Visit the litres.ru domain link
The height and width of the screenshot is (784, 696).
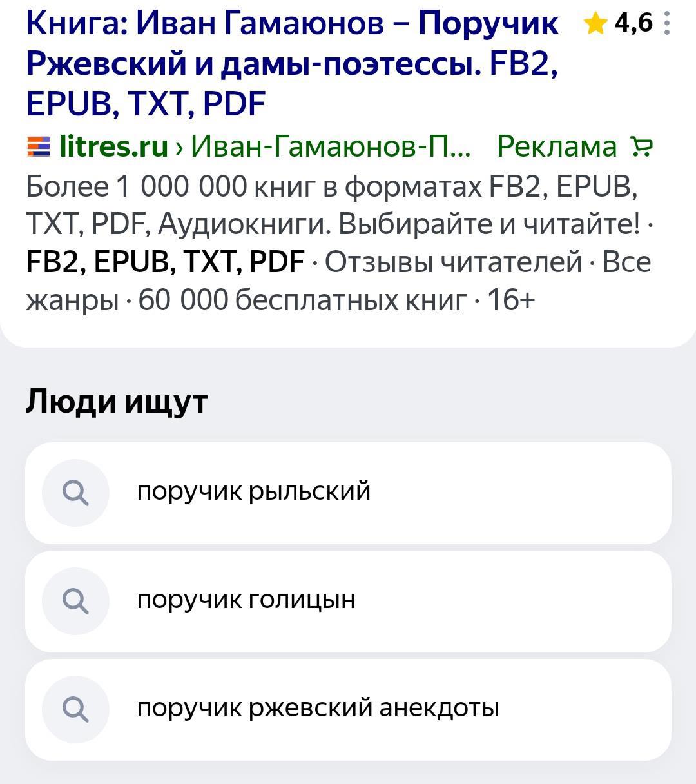[x=114, y=147]
